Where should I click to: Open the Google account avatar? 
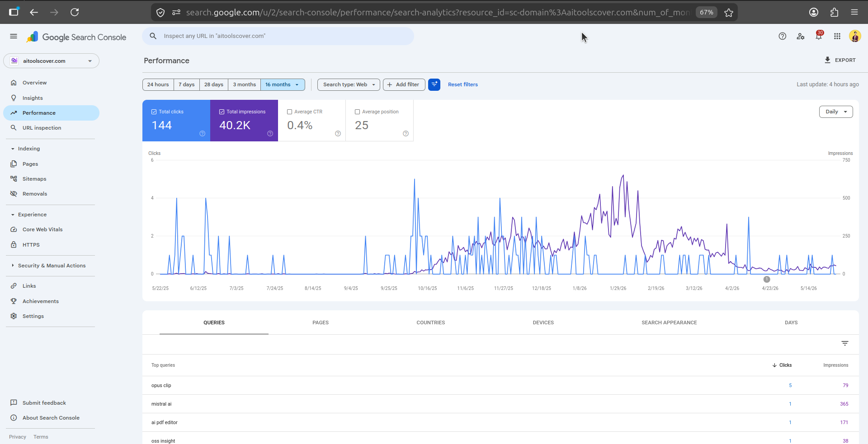pyautogui.click(x=855, y=36)
